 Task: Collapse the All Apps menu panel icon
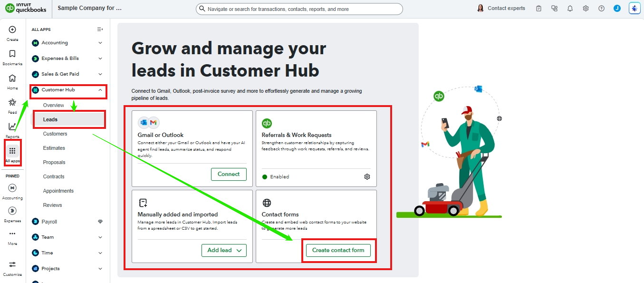[x=100, y=29]
